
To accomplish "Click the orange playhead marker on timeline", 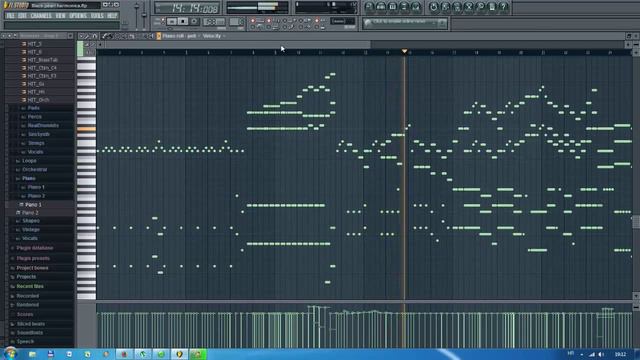I will [x=404, y=51].
